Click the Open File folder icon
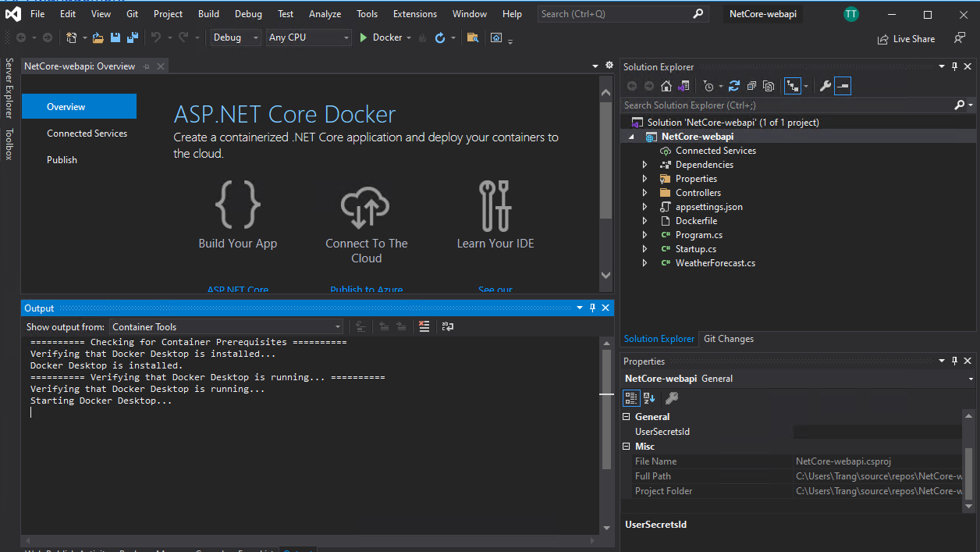This screenshot has width=980, height=552. click(x=98, y=37)
